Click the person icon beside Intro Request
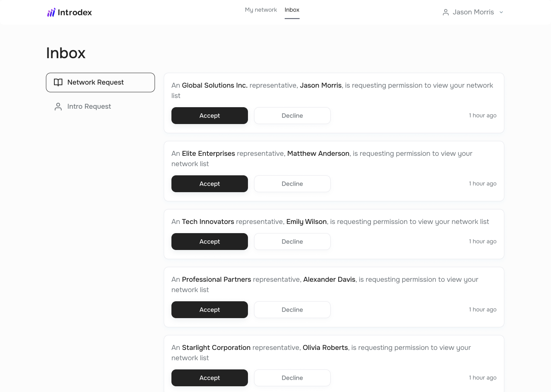 pos(58,107)
